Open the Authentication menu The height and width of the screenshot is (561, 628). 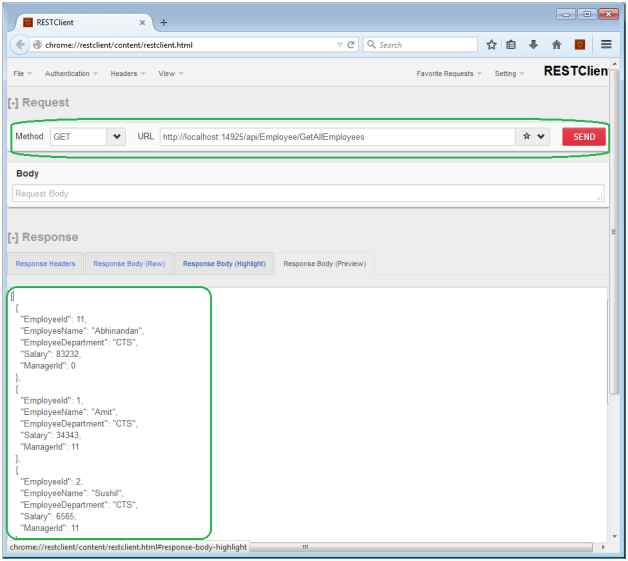coord(71,74)
